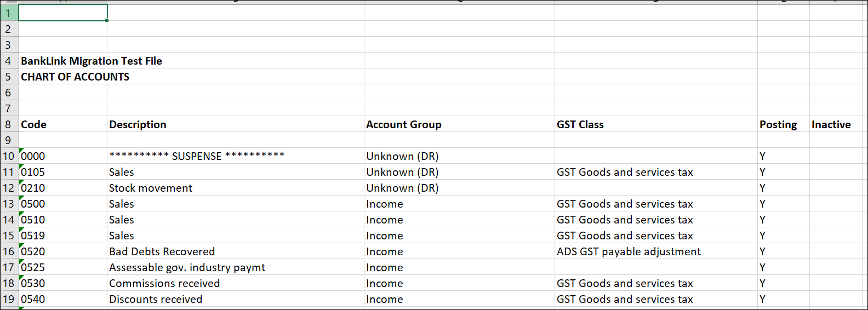Screen dimensions: 868x310
Task: Select the 'Code' column header cell
Action: [x=34, y=124]
